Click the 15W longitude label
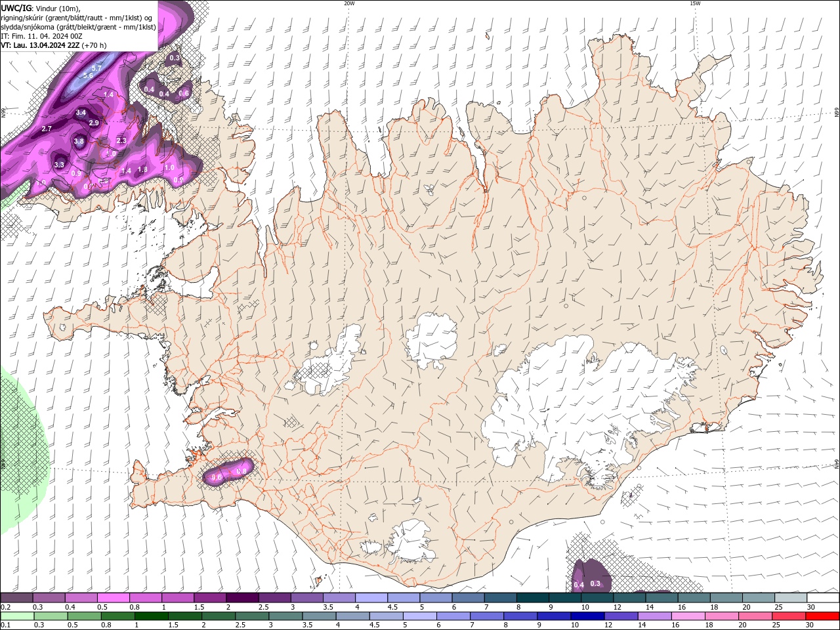The image size is (840, 630). pos(695,3)
